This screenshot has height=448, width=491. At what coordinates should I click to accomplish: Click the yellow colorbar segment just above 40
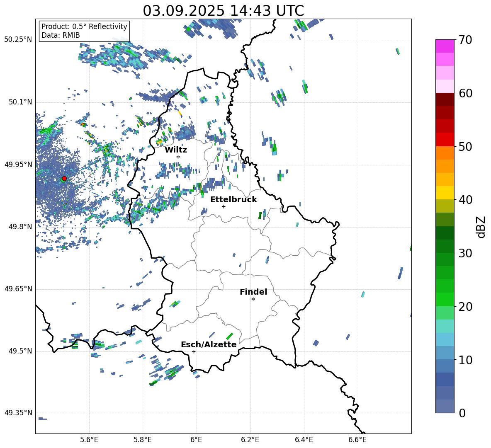(x=445, y=193)
